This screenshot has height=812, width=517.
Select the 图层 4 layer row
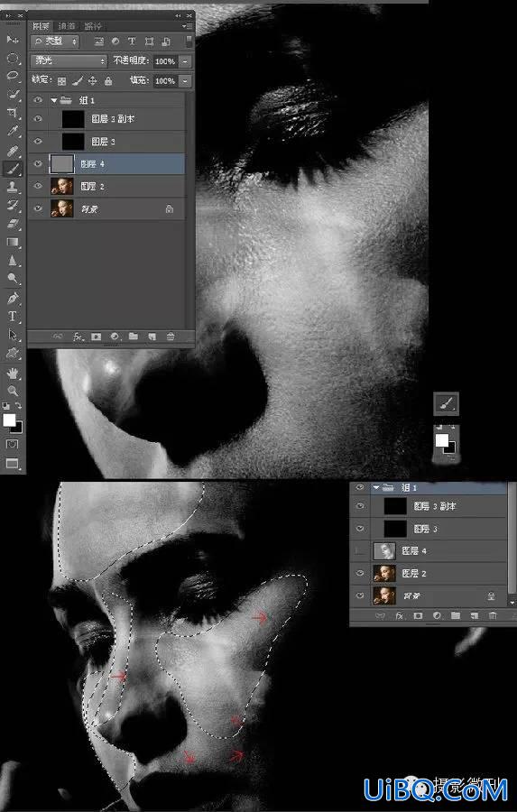106,163
